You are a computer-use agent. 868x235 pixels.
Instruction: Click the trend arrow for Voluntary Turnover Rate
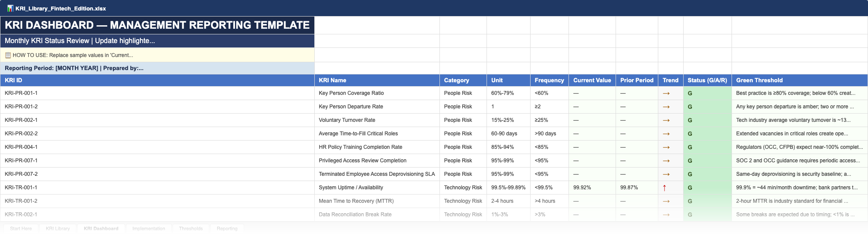click(666, 120)
